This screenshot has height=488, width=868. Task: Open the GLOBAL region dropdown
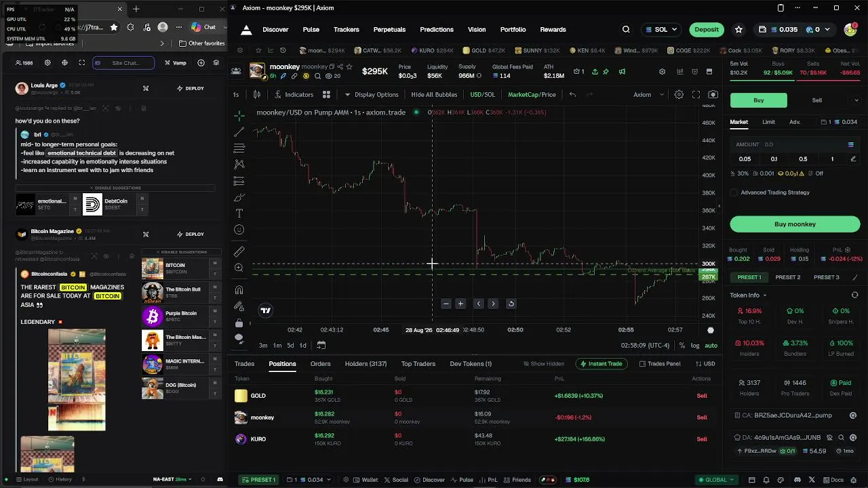click(718, 480)
